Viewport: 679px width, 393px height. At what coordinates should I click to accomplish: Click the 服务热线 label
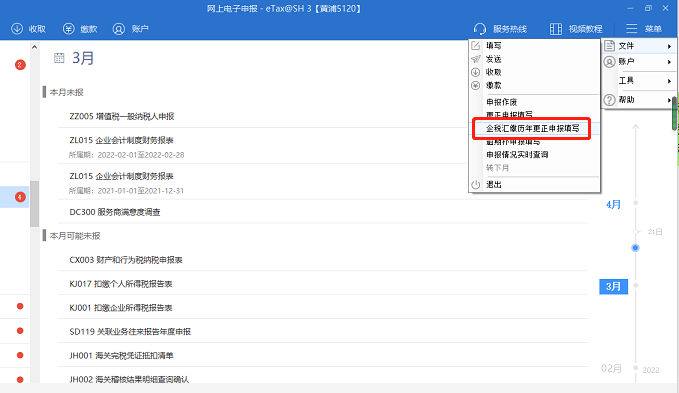510,29
